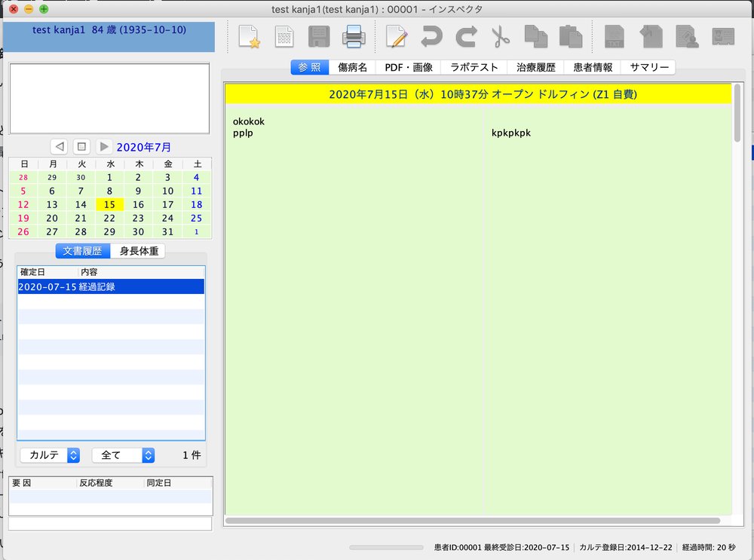The width and height of the screenshot is (754, 560).
Task: Click the 確定日 column header
Action: coord(48,272)
